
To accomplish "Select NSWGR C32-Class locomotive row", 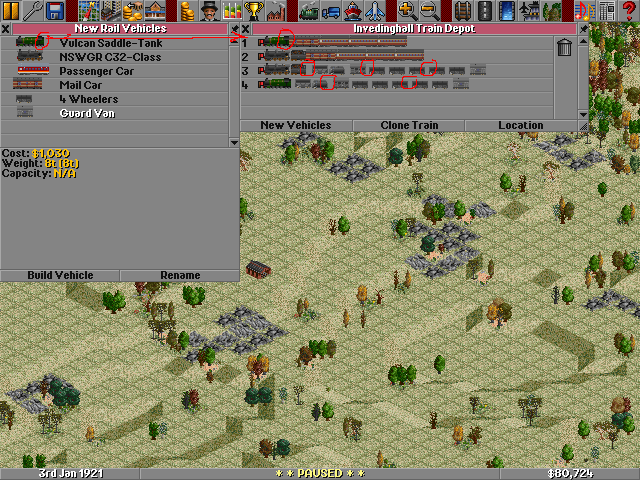I will tap(114, 57).
